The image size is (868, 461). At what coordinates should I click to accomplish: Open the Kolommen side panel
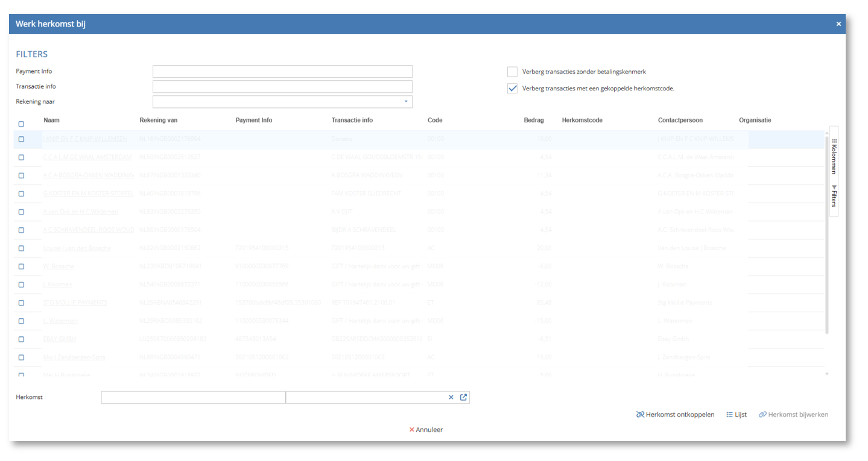tap(834, 156)
